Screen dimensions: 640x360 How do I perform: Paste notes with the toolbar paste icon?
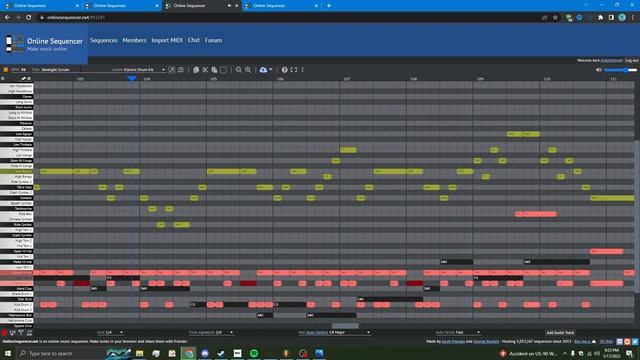(x=214, y=70)
